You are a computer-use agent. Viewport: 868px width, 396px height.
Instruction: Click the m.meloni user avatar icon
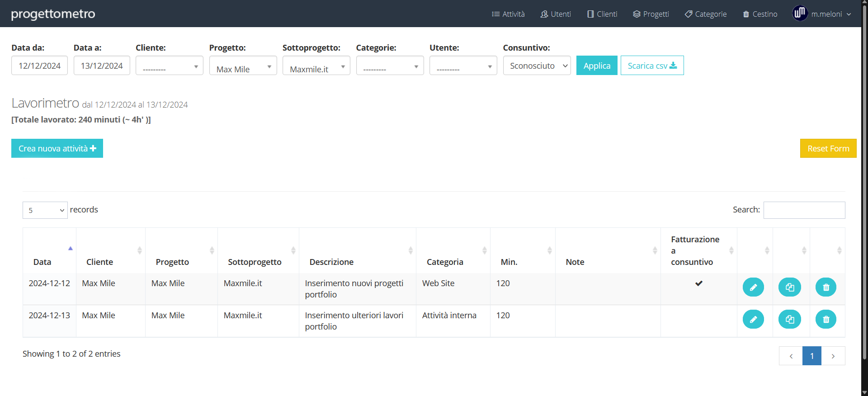click(799, 14)
